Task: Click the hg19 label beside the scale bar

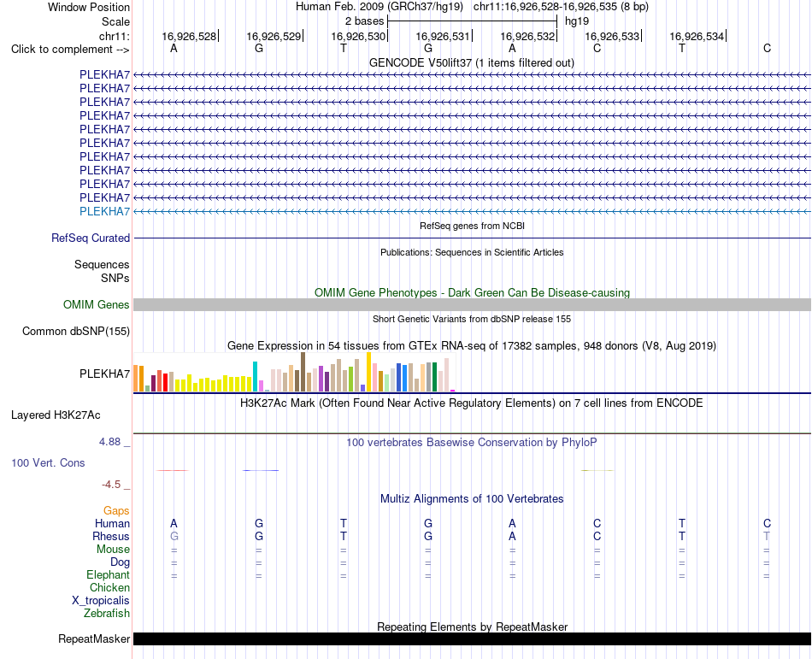Action: [x=577, y=21]
